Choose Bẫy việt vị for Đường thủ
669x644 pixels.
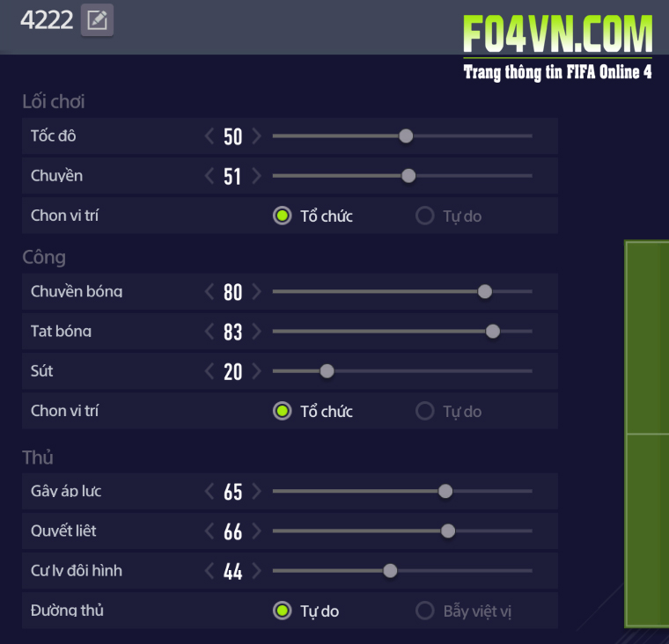[x=425, y=611]
